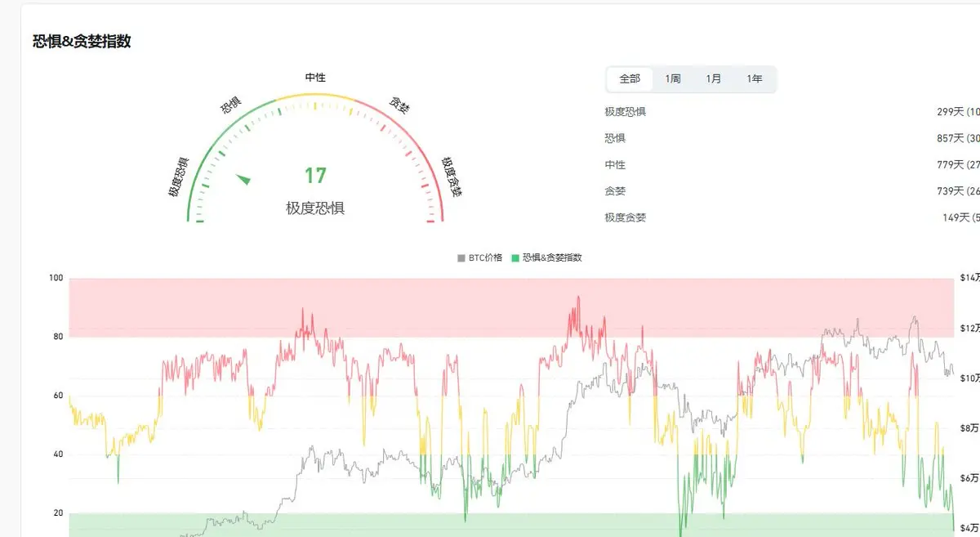Click the green extreme fear chart zone
The image size is (980, 537).
(511, 525)
